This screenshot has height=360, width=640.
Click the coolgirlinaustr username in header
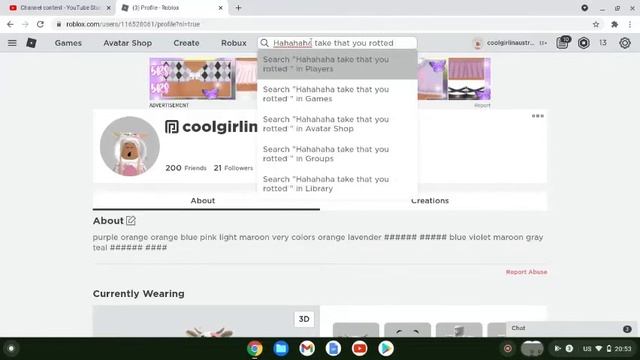(x=510, y=43)
